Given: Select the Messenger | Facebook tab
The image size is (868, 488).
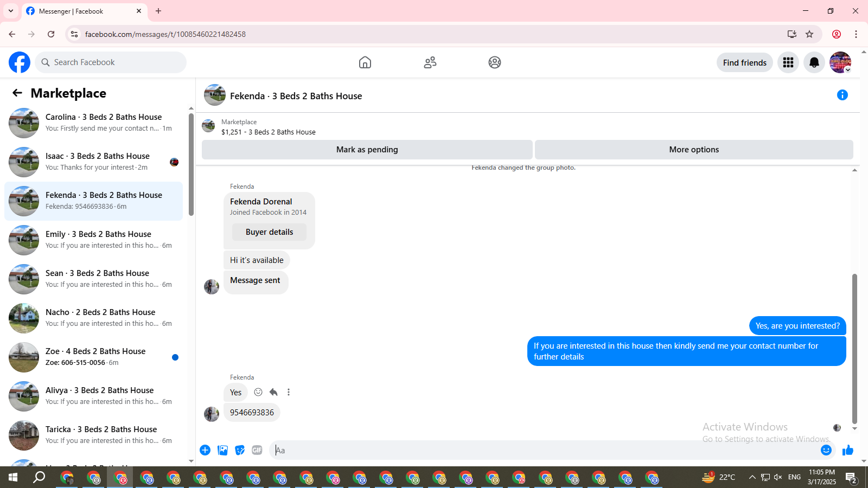Looking at the screenshot, I should pos(84,11).
